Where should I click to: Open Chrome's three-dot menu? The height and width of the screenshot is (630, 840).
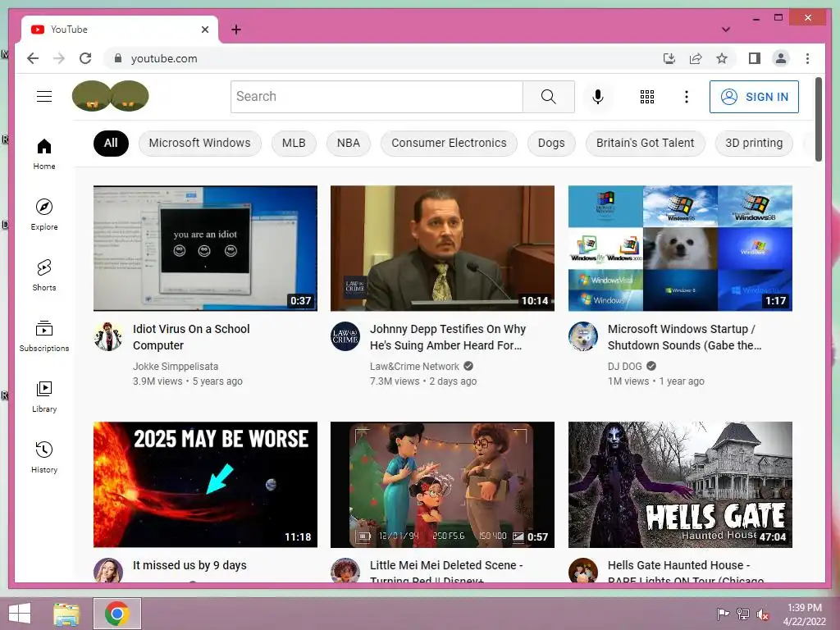807,58
